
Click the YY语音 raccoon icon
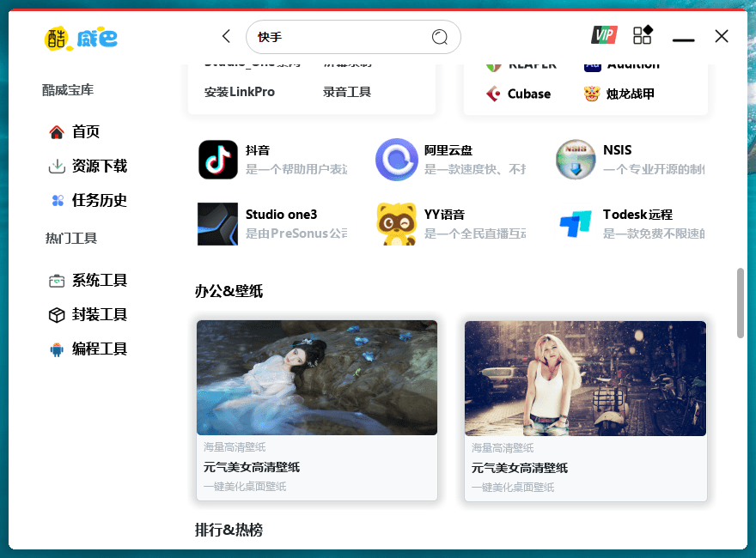click(396, 224)
